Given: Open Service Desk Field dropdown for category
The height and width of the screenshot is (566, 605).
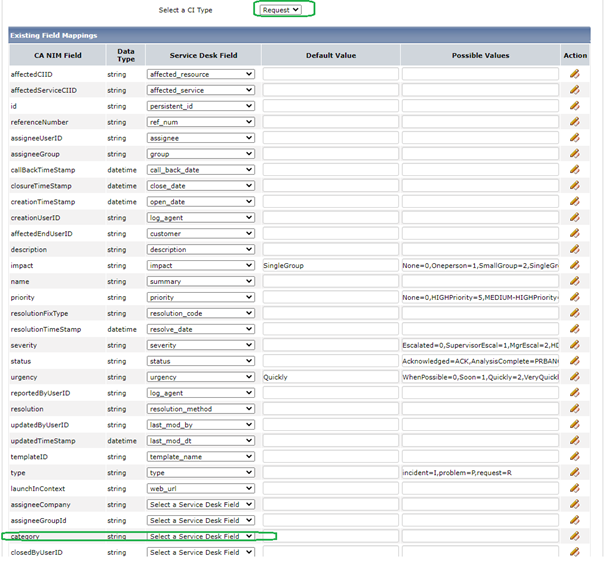Looking at the screenshot, I should (x=200, y=537).
